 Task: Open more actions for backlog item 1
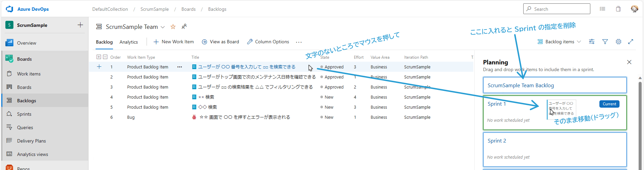tap(180, 67)
